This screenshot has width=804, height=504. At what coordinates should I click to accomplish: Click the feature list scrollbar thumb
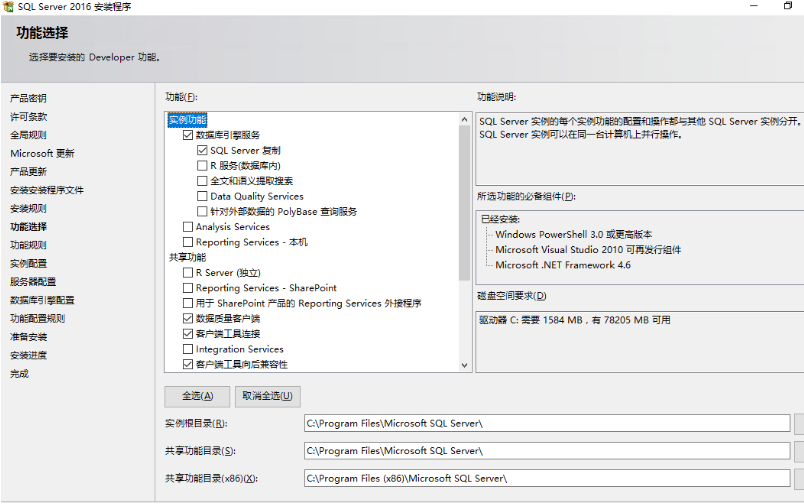(464, 203)
